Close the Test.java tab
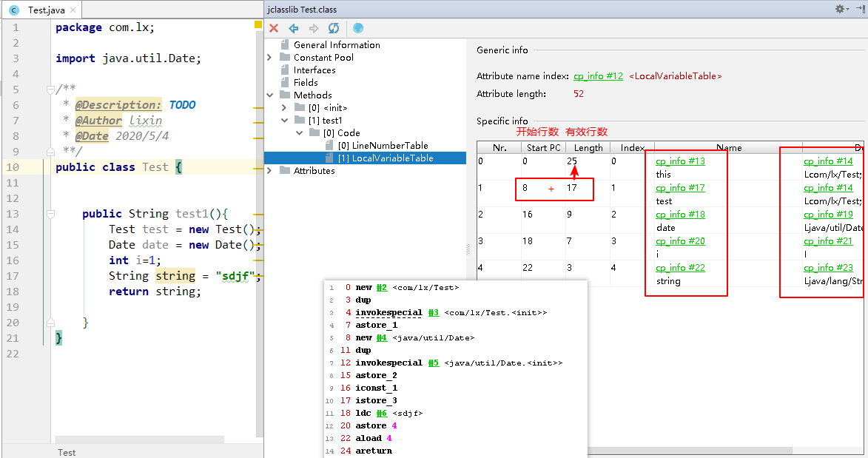Viewport: 868px width, 458px height. [x=73, y=10]
